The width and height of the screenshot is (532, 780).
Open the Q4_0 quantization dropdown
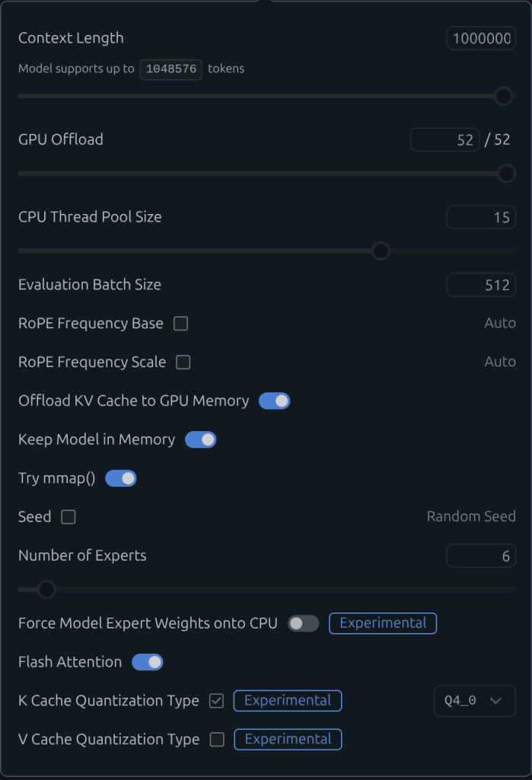(474, 701)
